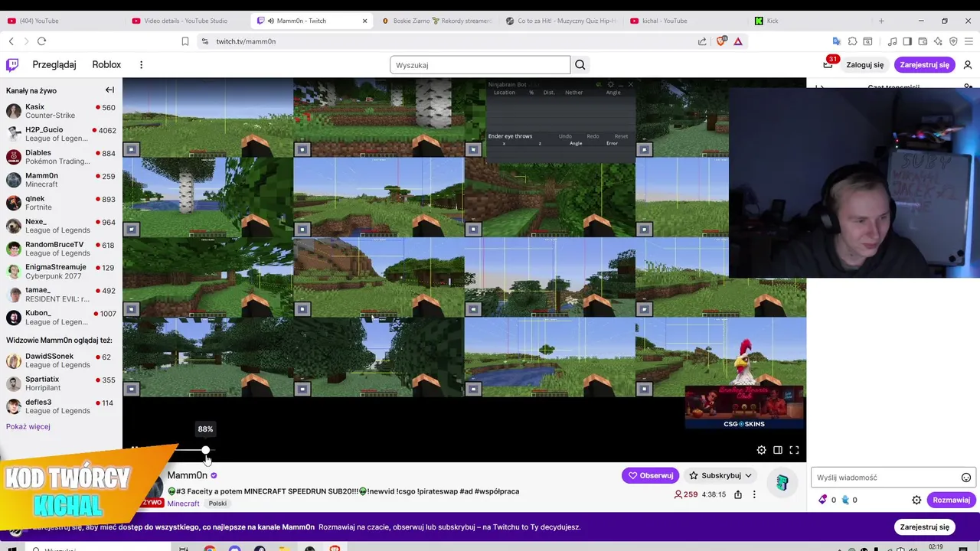Open the Minecraft category link under title
Screen dimensions: 980x551
coord(183,504)
